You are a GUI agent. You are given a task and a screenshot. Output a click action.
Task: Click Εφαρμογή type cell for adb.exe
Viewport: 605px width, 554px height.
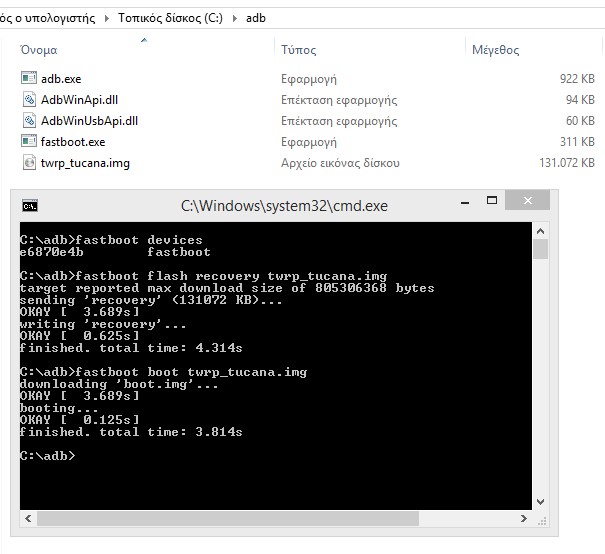(309, 79)
